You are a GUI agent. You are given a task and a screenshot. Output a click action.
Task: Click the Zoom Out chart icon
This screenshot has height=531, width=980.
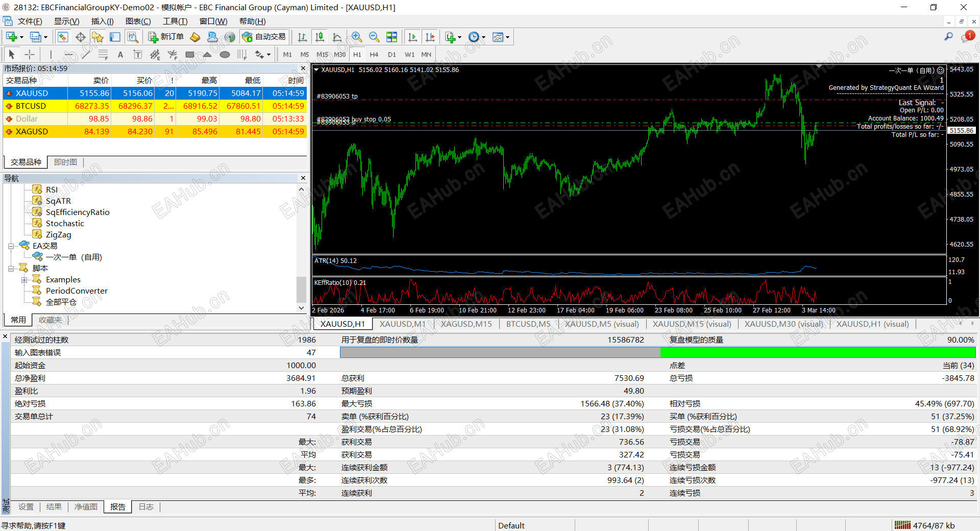(x=374, y=37)
